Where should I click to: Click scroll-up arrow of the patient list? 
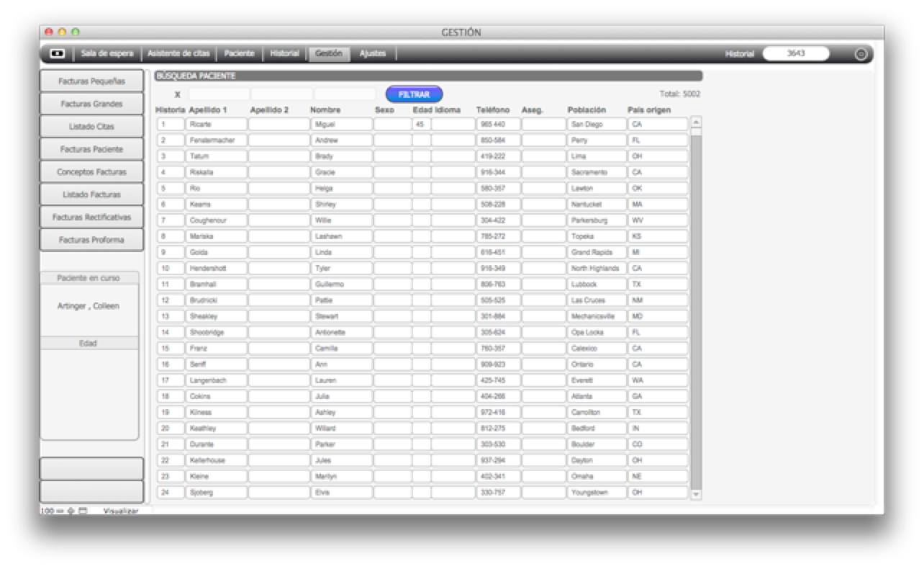[696, 123]
